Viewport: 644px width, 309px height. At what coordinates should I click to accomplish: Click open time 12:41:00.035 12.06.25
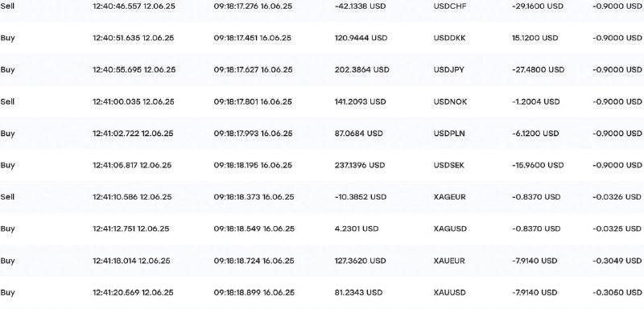(133, 101)
